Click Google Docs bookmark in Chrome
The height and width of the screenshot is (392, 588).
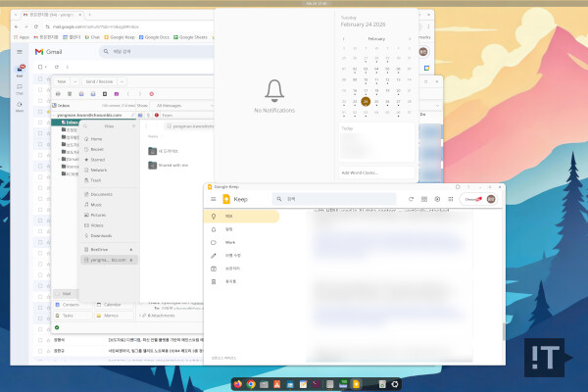point(154,36)
